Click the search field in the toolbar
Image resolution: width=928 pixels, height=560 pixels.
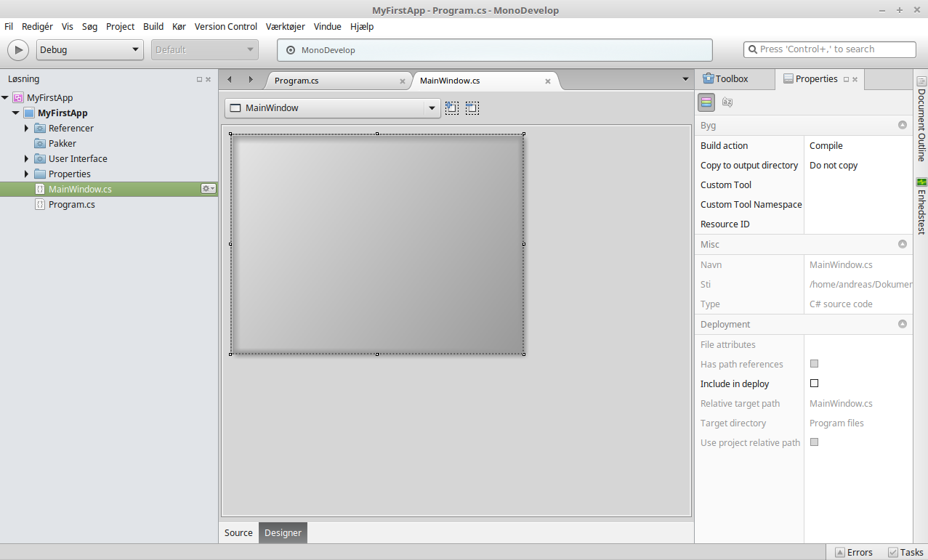click(830, 49)
